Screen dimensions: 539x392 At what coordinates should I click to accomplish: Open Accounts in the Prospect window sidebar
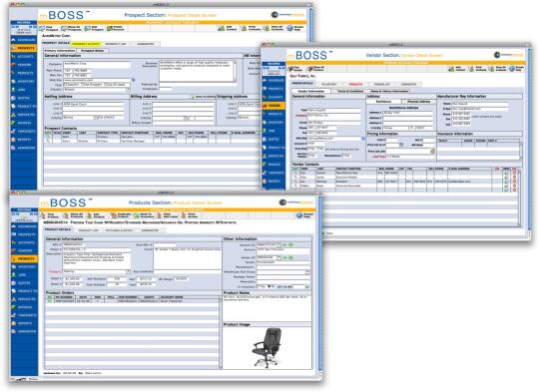(x=23, y=57)
